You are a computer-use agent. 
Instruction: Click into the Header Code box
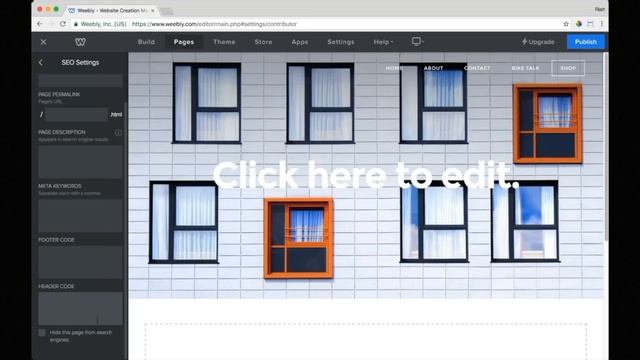pyautogui.click(x=80, y=309)
